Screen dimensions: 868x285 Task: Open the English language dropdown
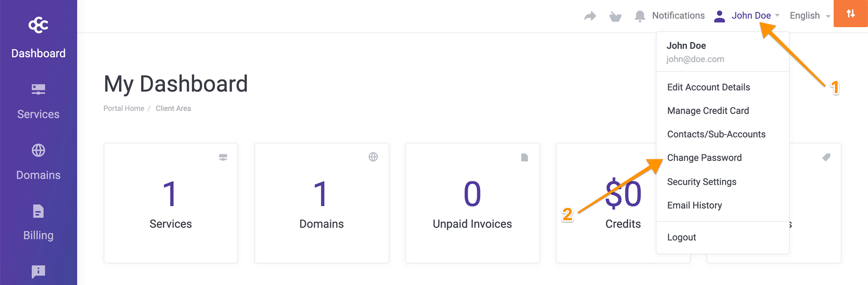809,16
